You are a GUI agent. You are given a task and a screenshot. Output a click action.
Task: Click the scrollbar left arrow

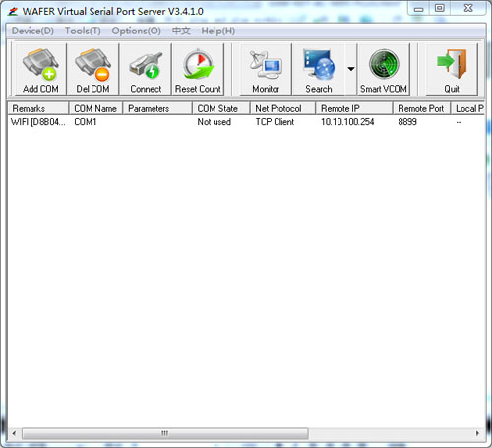click(14, 433)
